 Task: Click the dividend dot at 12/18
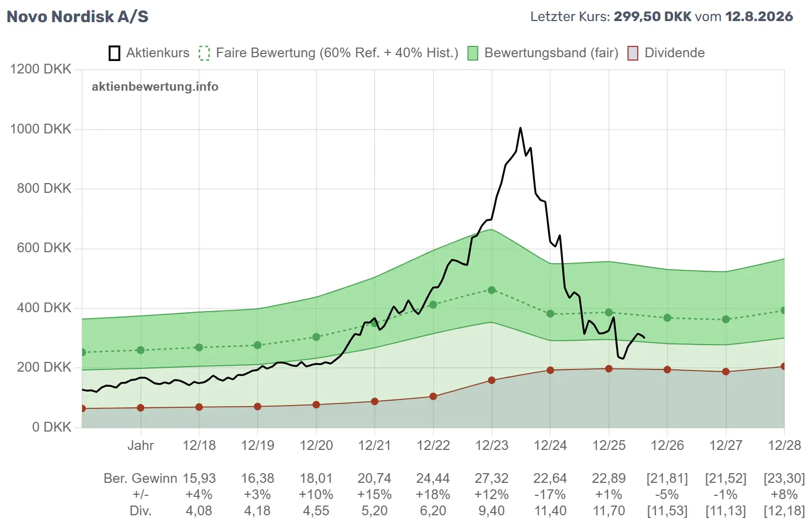[199, 407]
